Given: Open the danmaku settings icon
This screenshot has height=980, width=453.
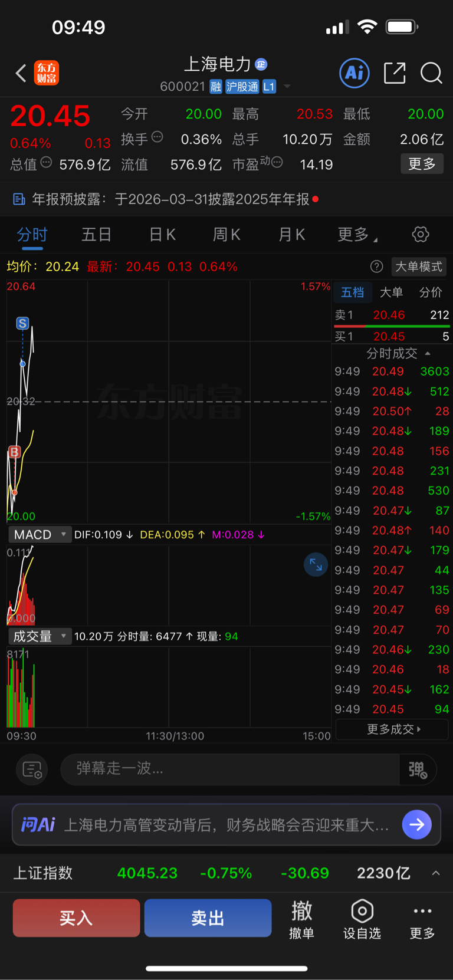Looking at the screenshot, I should (x=32, y=769).
